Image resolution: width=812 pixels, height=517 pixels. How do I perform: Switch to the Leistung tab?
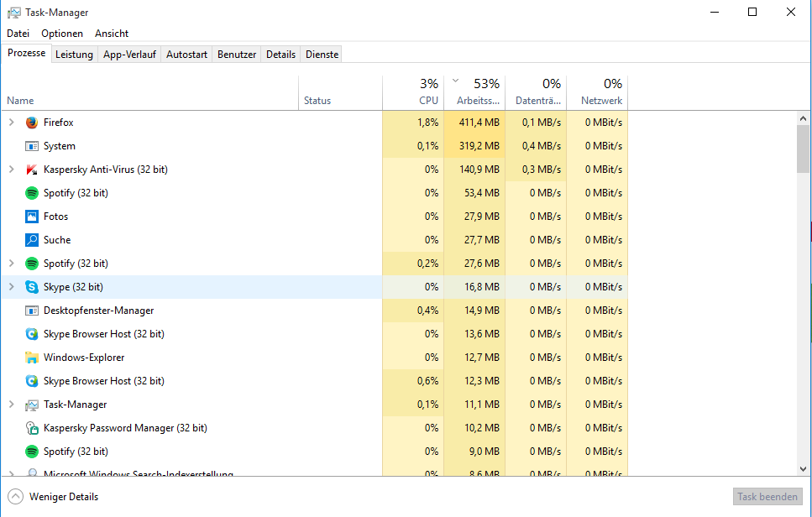74,55
